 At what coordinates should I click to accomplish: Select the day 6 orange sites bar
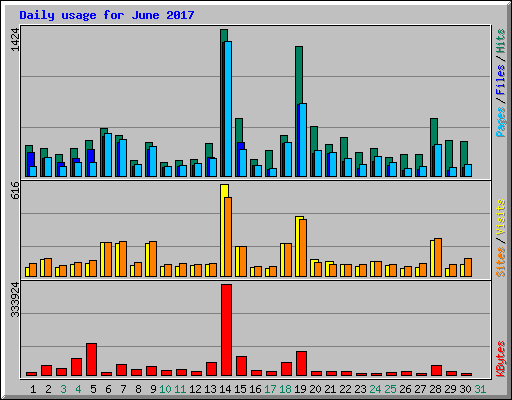[108, 259]
